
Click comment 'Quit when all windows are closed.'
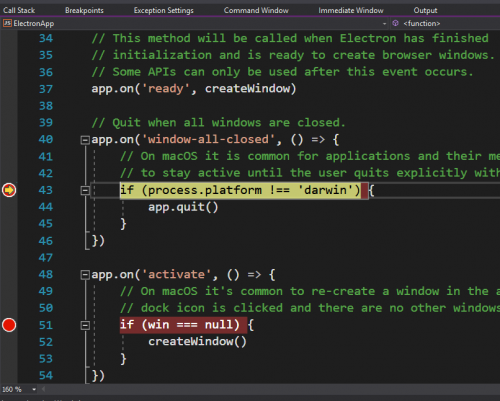pos(218,123)
